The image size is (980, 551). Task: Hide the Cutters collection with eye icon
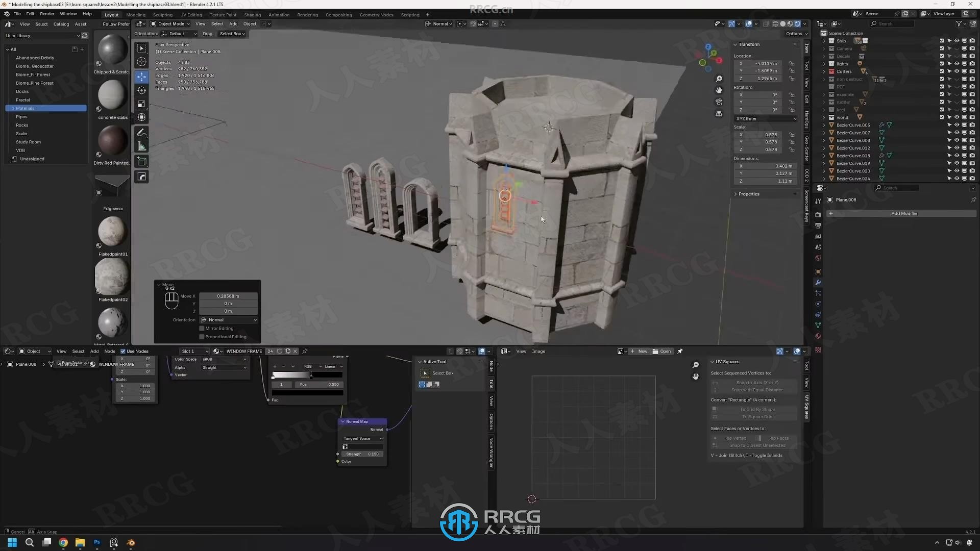coord(957,71)
